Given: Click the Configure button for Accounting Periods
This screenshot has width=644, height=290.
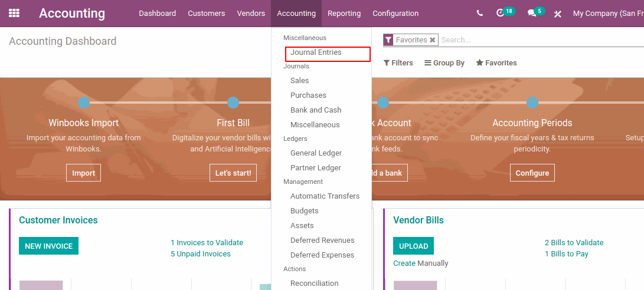Looking at the screenshot, I should (x=532, y=173).
